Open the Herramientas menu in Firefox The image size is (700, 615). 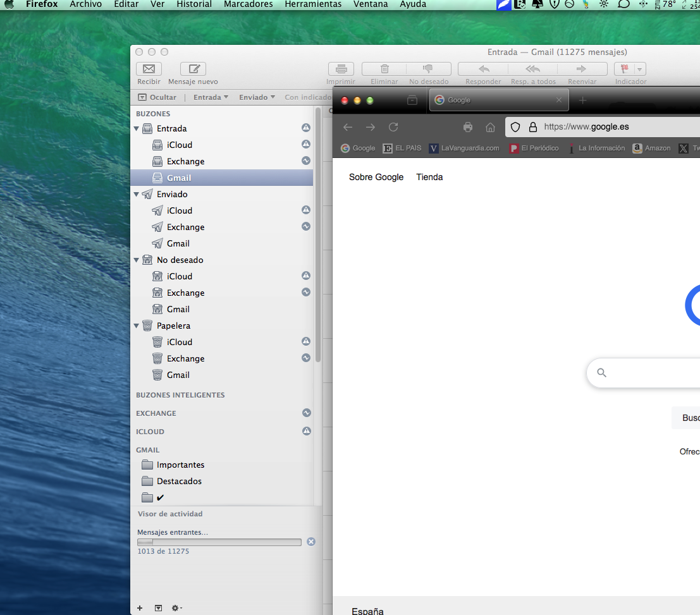click(x=312, y=4)
